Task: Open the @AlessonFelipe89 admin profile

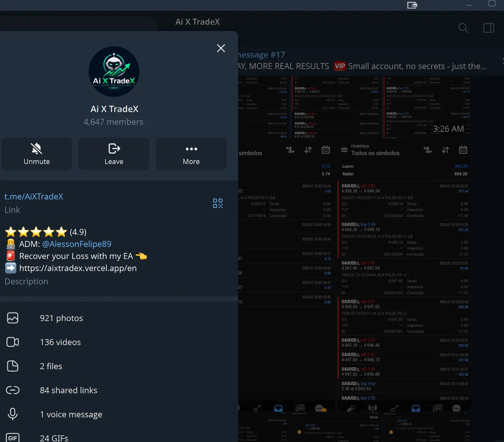Action: click(77, 244)
